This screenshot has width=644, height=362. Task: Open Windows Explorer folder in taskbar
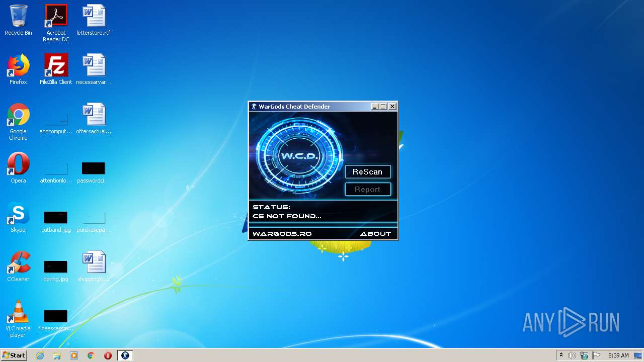pyautogui.click(x=57, y=355)
